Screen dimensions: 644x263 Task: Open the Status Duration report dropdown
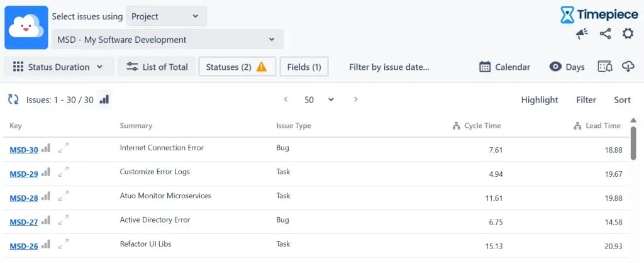tap(58, 67)
